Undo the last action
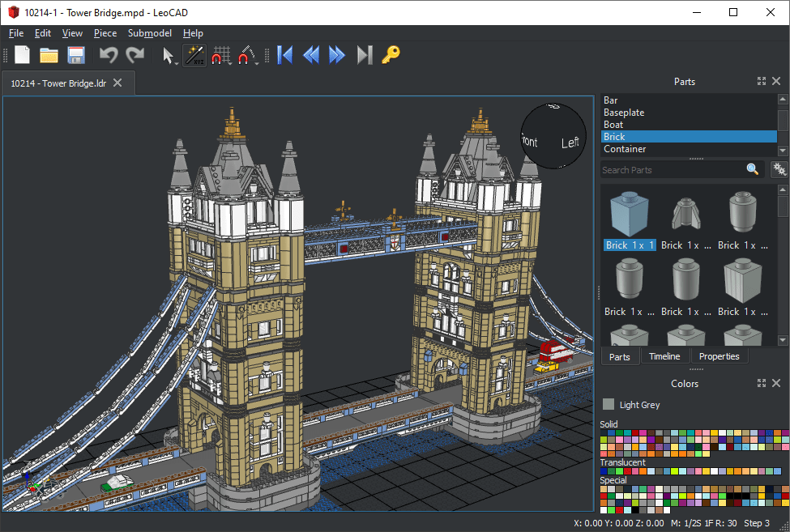The image size is (790, 532). pos(108,55)
